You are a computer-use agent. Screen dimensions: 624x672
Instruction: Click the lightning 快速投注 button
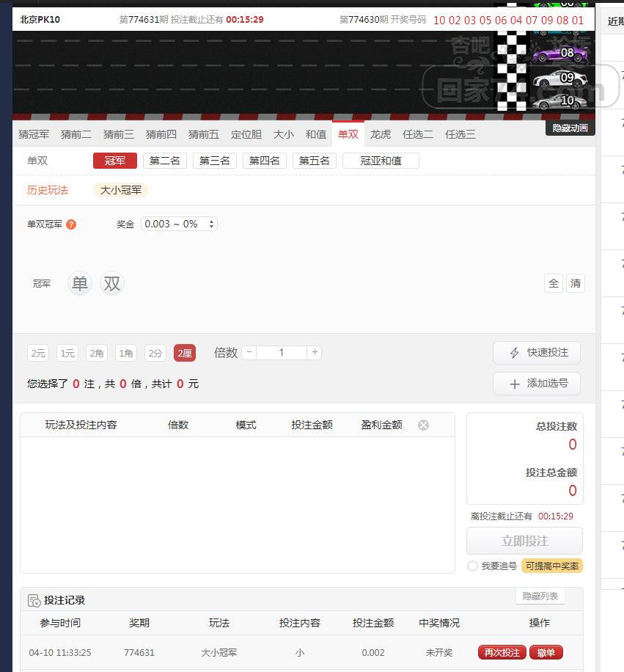pyautogui.click(x=537, y=353)
